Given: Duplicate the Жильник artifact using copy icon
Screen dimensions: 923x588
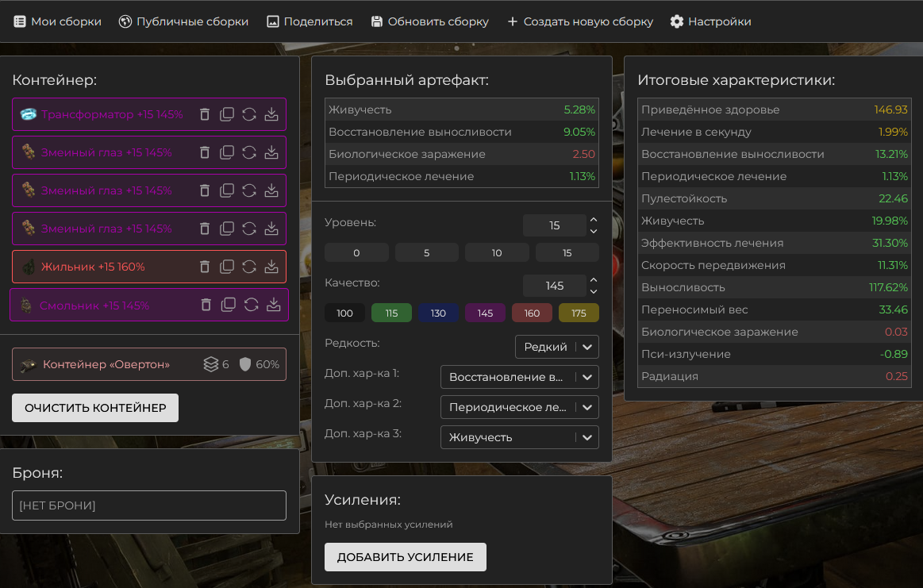Looking at the screenshot, I should coord(227,267).
